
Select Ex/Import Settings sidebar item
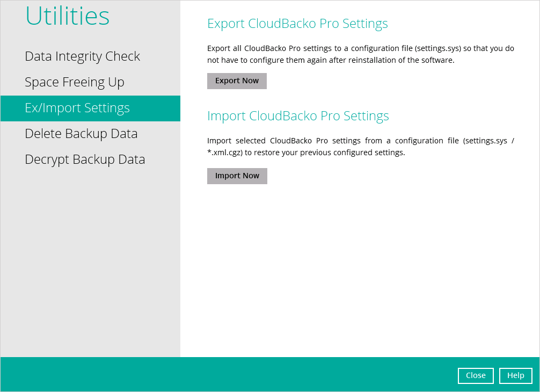click(x=90, y=108)
